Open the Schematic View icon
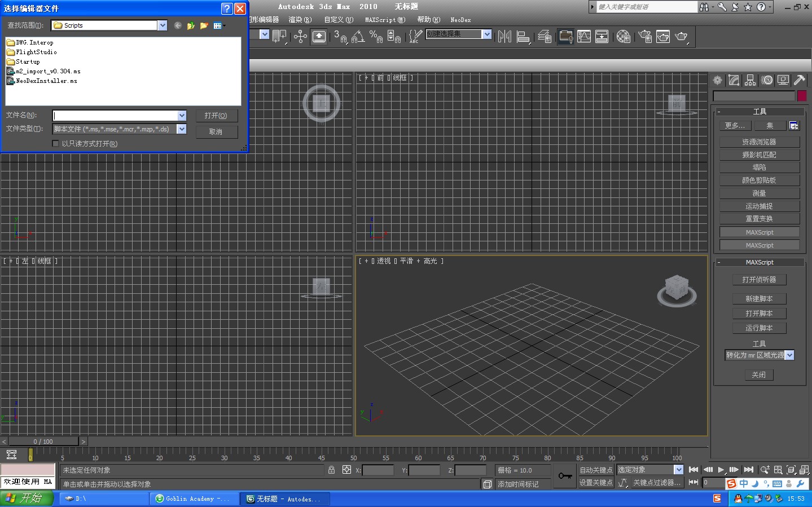The width and height of the screenshot is (812, 507). [x=602, y=37]
